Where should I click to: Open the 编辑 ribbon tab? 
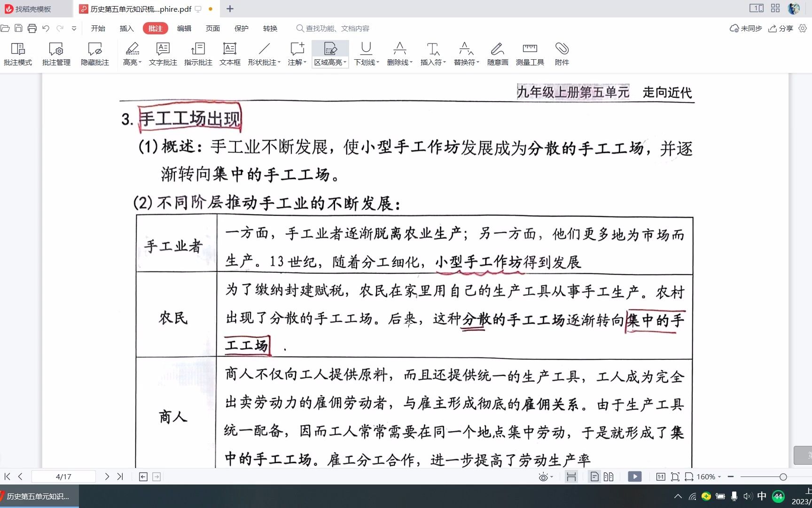184,28
